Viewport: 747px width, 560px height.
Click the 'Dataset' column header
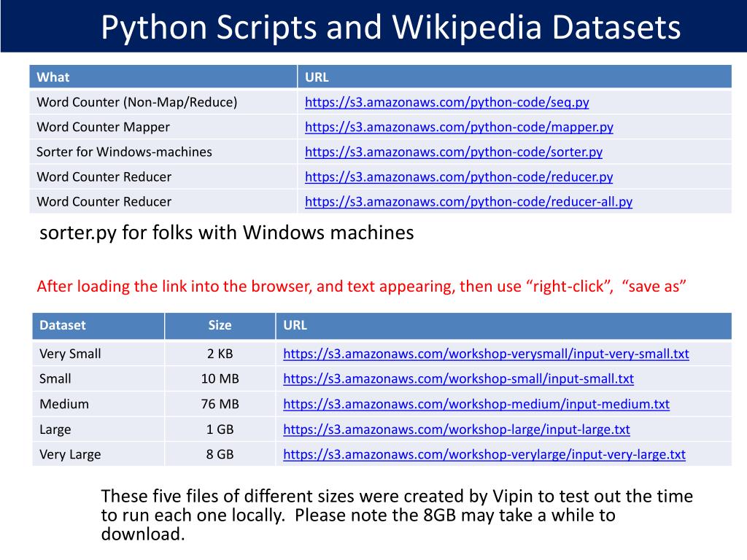(98, 326)
